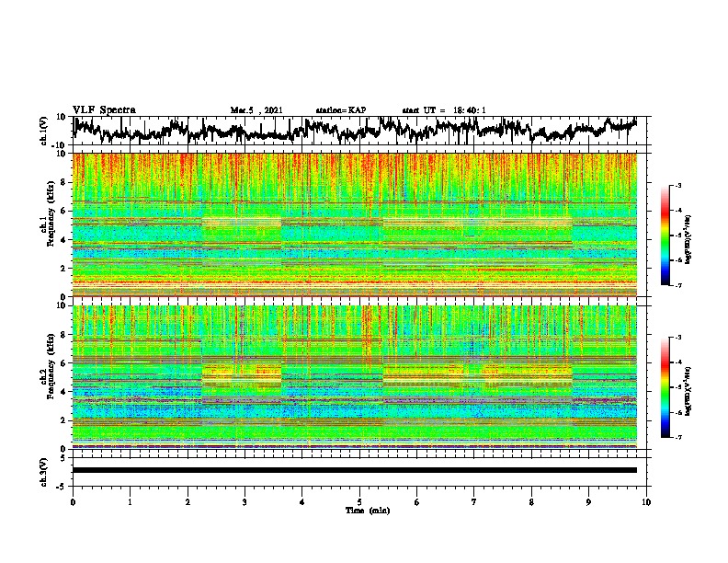The image size is (728, 563).
Task: Click time axis tick label "0"
Action: tap(73, 502)
